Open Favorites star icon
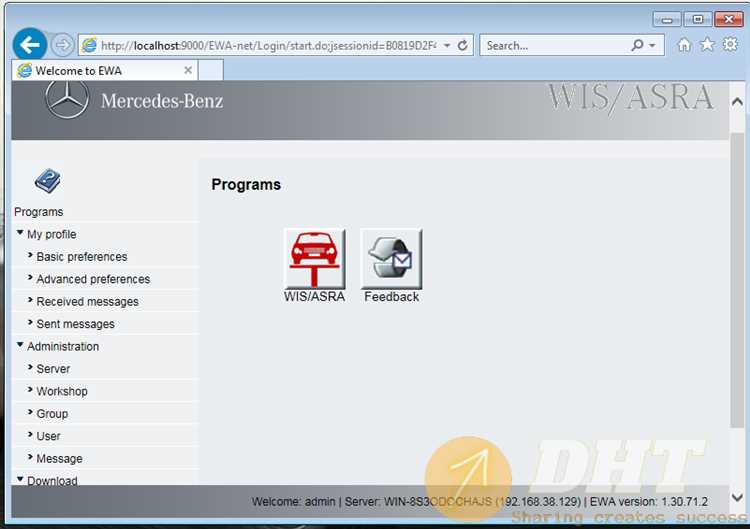This screenshot has width=750, height=529. 707,45
